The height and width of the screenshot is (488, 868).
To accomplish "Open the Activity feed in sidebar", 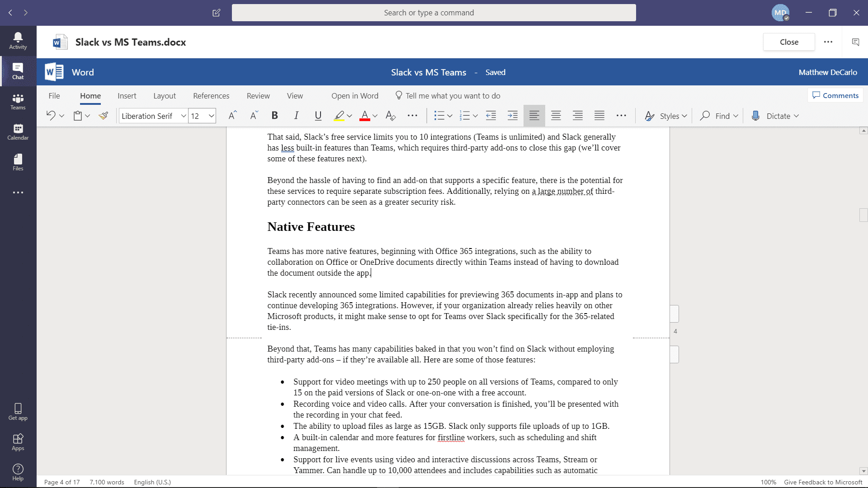I will coord(18,41).
